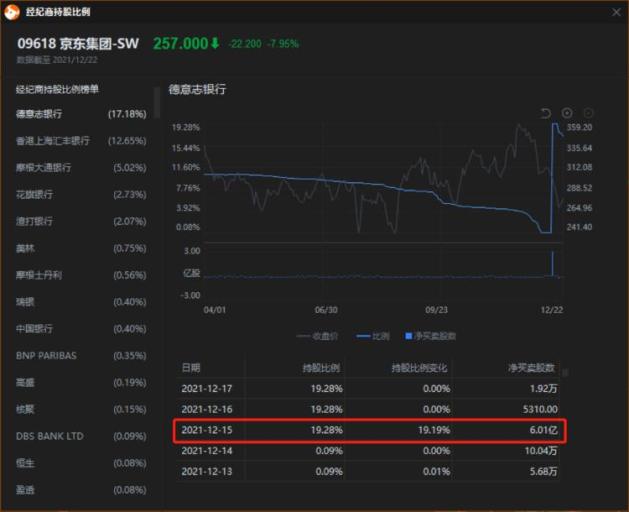Sort by 持股比例 column header
629x512 pixels.
click(x=321, y=368)
